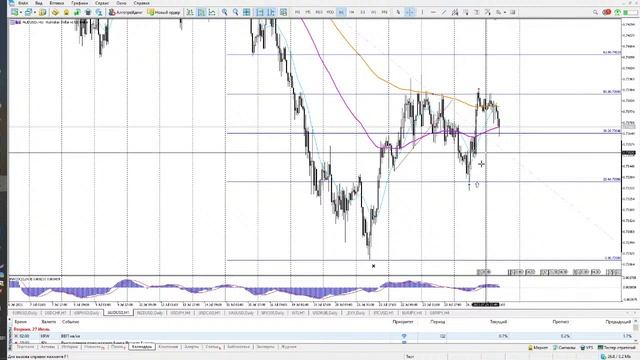
Task: Open the Справка menu
Action: [x=141, y=3]
